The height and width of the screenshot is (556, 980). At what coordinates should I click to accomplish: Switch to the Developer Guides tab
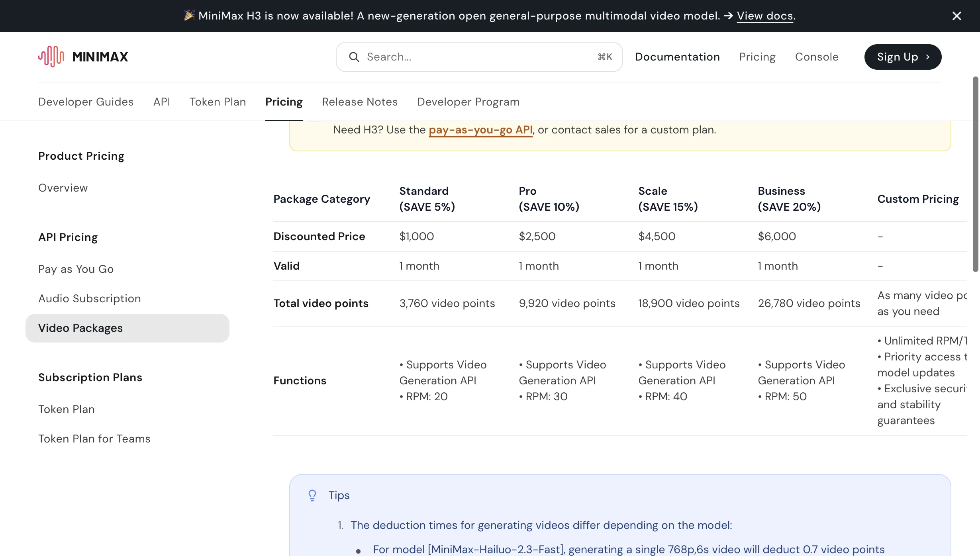click(x=86, y=102)
